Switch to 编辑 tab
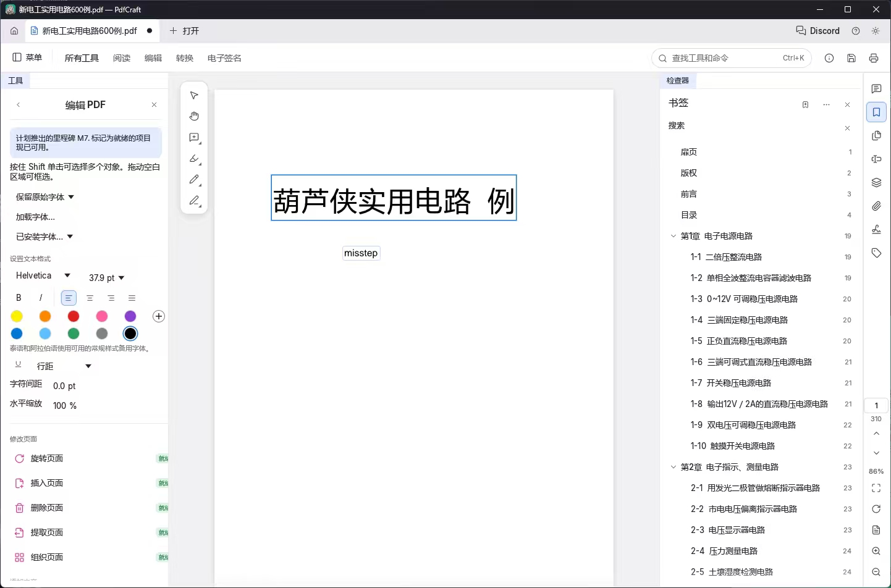The height and width of the screenshot is (588, 891). 153,58
